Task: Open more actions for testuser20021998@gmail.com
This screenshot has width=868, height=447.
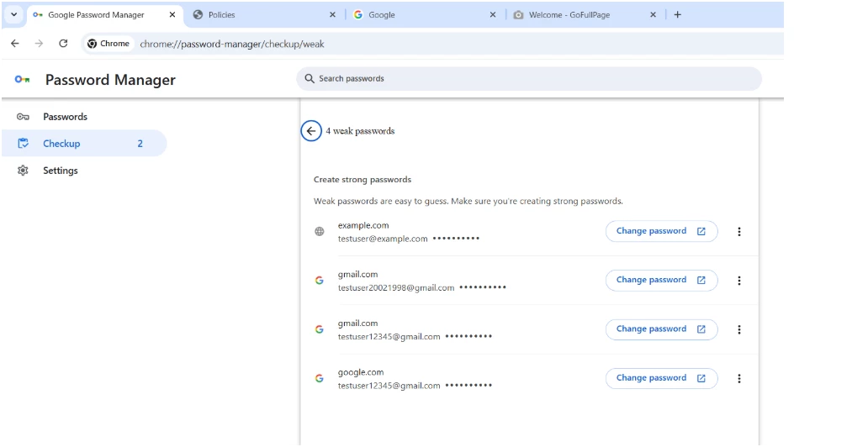Action: [x=739, y=281]
